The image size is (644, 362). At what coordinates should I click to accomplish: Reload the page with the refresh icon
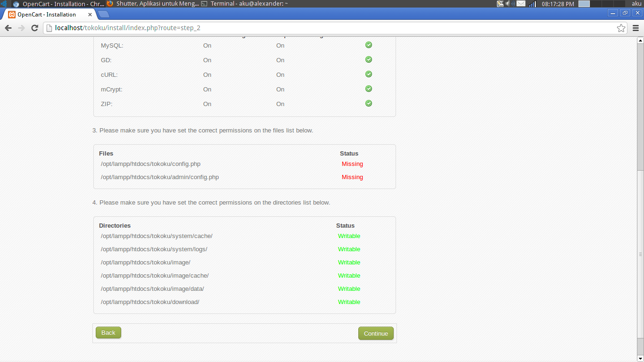point(34,28)
